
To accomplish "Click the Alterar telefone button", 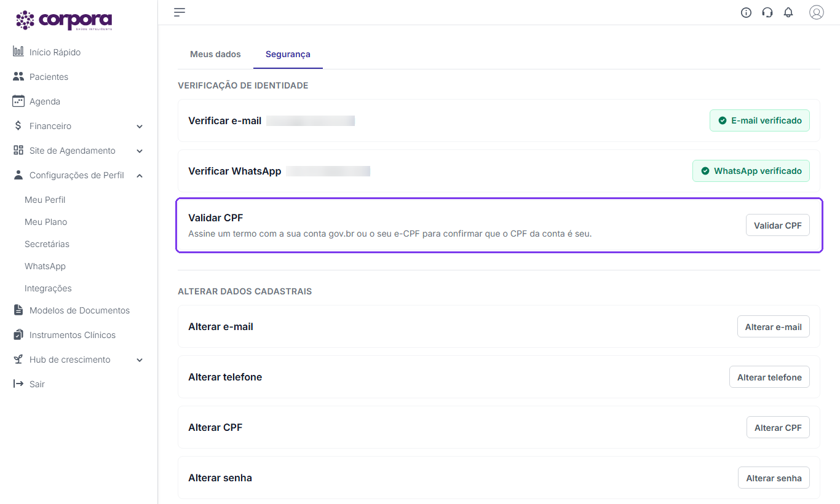I will pyautogui.click(x=769, y=377).
